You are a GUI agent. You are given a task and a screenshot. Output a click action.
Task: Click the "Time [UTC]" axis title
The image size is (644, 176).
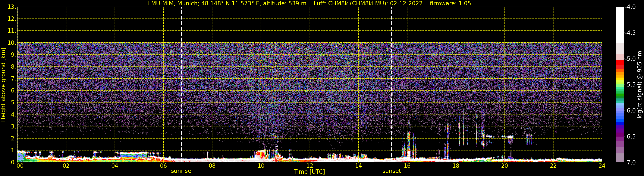click(x=310, y=172)
